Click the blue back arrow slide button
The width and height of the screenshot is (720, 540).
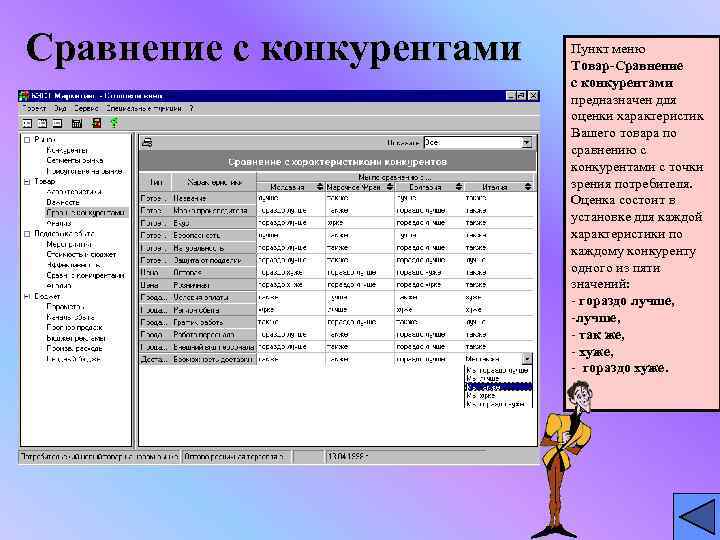(x=697, y=517)
